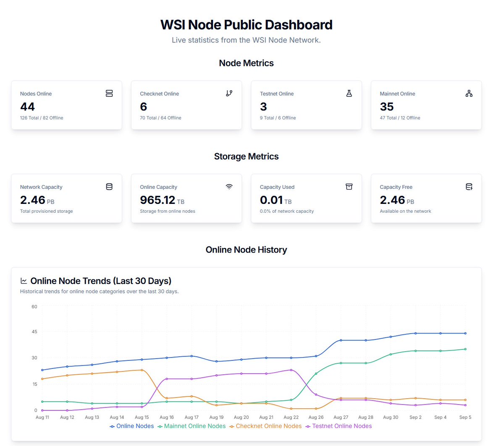Toggle the Testnet Online Nodes legend entry
Viewport: 504px width, 446px height.
pyautogui.click(x=339, y=426)
